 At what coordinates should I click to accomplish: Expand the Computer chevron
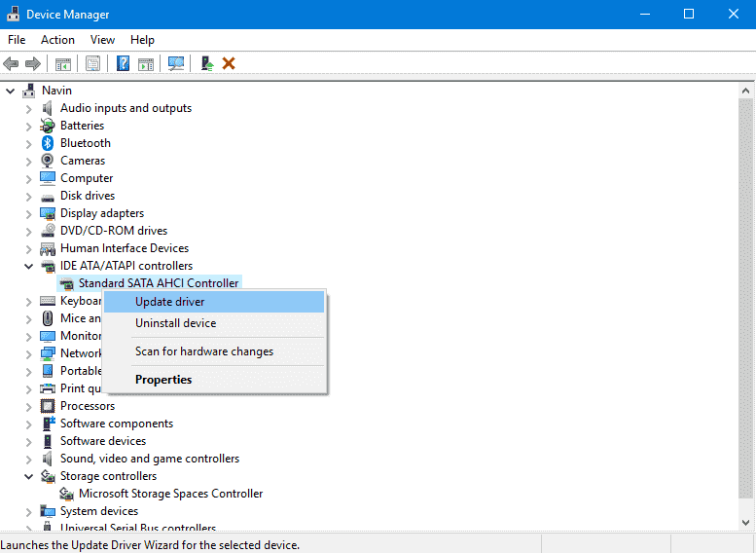[x=28, y=179]
